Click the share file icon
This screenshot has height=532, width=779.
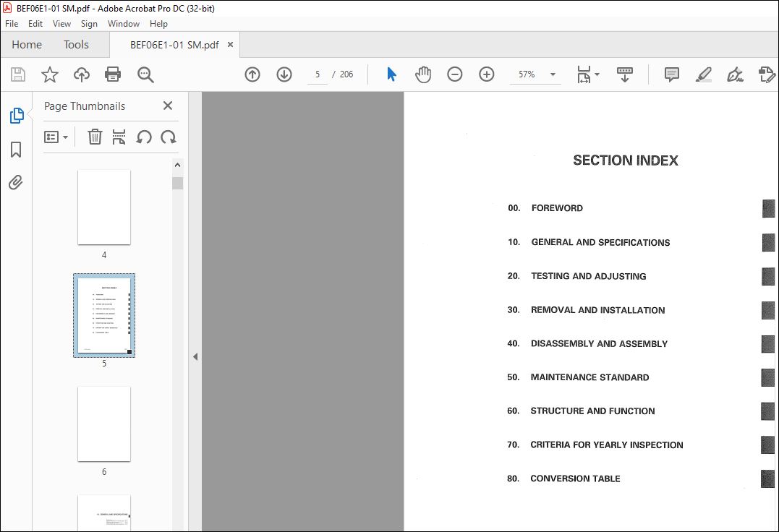(767, 74)
